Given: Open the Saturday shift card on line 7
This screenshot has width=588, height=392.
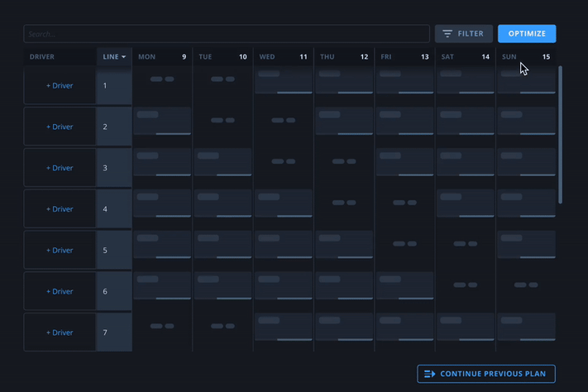Looking at the screenshot, I should (x=466, y=327).
